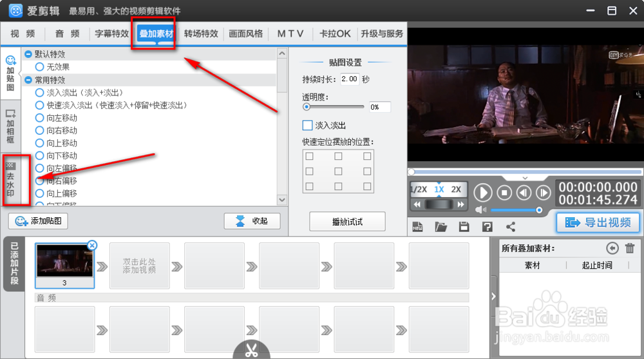Click the play button
Screen dimensions: 644x359
483,193
